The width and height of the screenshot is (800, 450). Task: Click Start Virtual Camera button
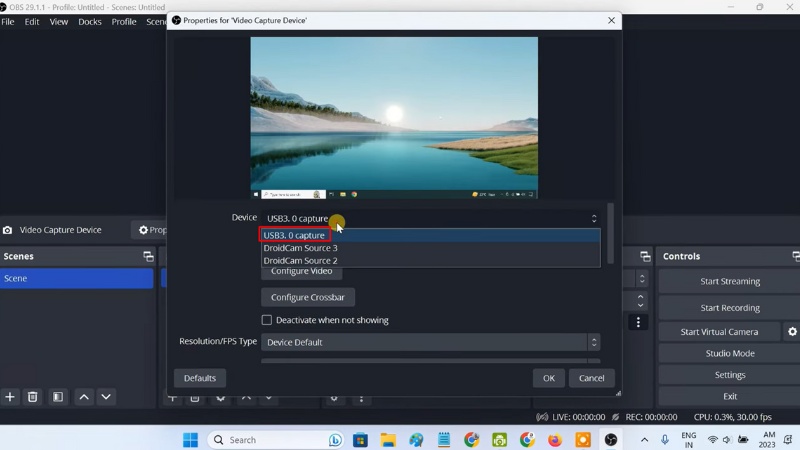[x=719, y=332]
